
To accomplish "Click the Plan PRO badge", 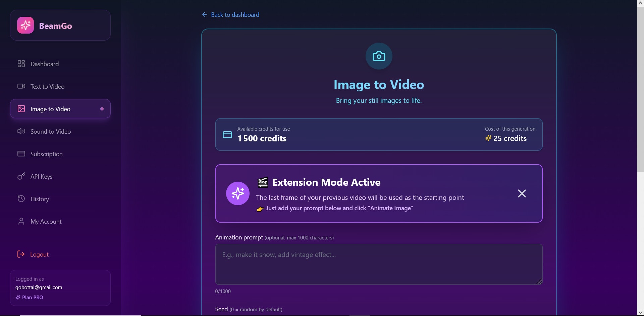I will tap(29, 297).
